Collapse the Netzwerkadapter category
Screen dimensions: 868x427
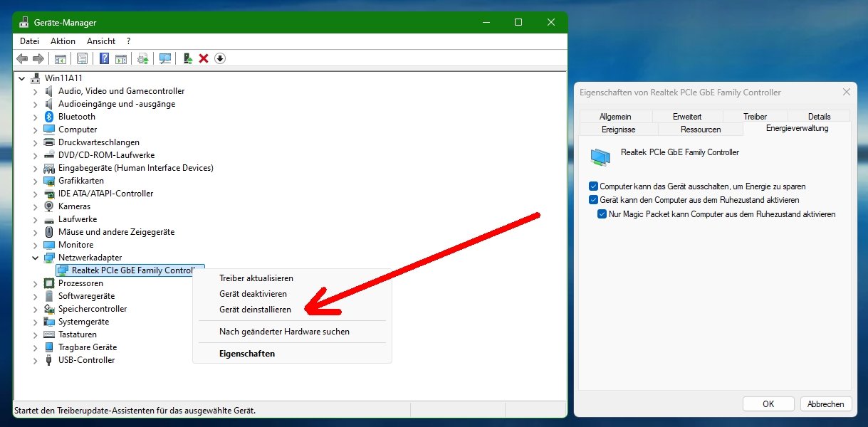[x=36, y=258]
